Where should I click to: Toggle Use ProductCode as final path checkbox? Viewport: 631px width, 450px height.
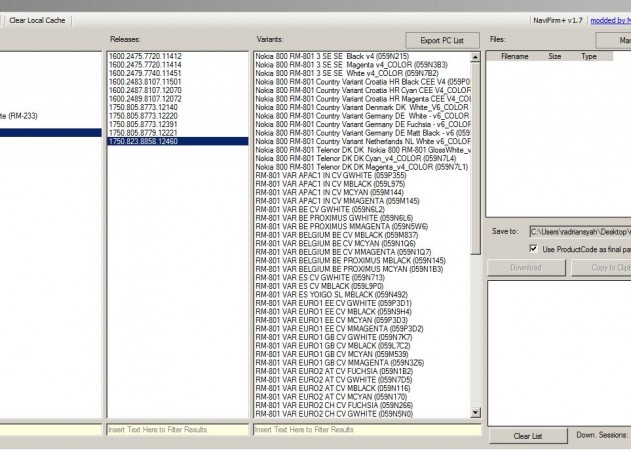coord(533,248)
